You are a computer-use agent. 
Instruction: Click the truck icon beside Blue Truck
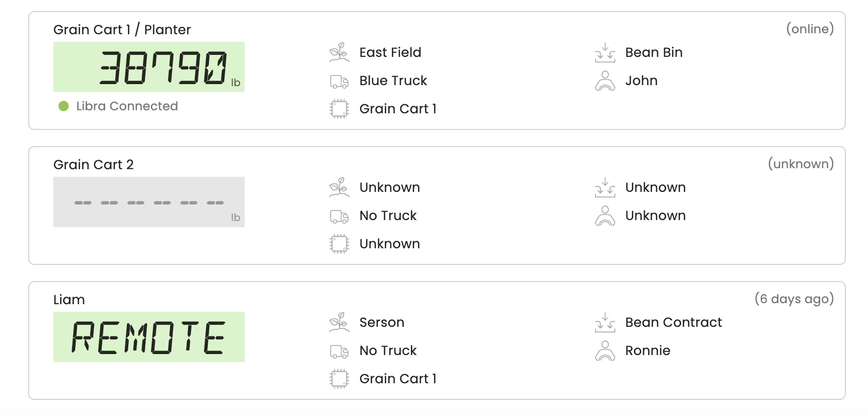[339, 81]
